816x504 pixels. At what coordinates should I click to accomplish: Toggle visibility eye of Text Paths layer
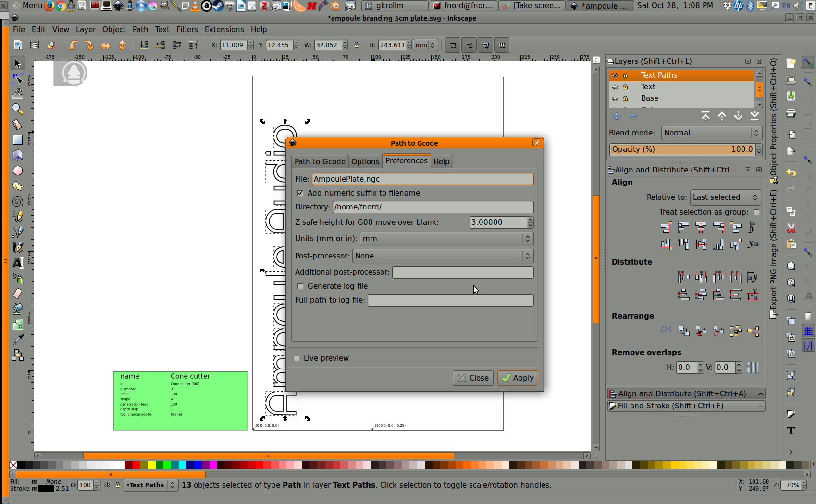[615, 75]
